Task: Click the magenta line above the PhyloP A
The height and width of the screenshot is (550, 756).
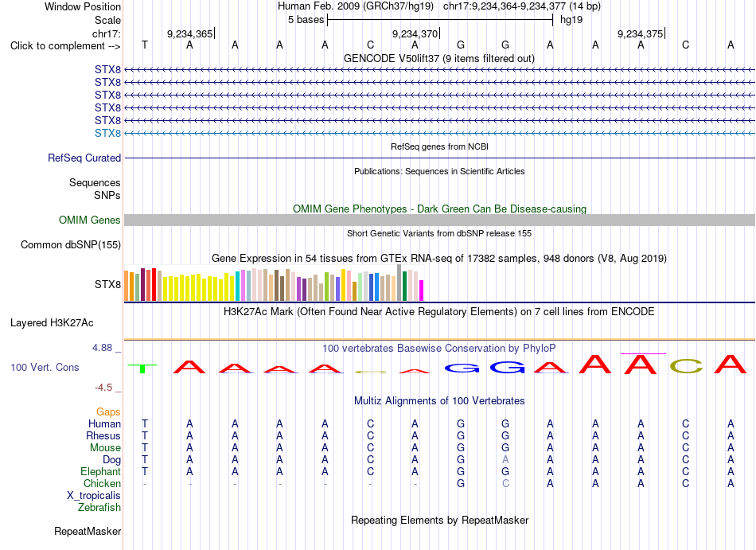Action: (x=643, y=354)
